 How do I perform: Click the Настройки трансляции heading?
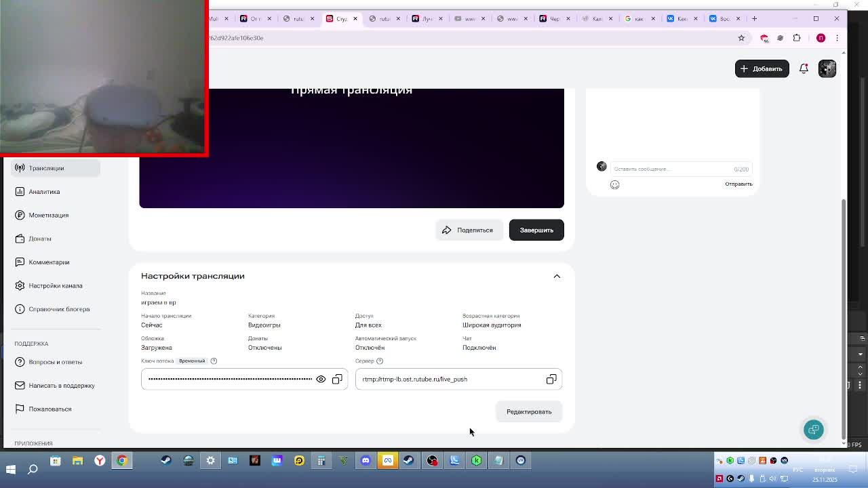(193, 276)
